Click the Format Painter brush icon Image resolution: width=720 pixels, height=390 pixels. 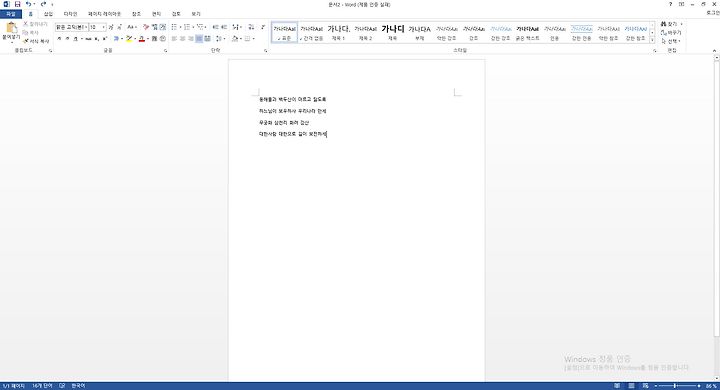coord(26,41)
